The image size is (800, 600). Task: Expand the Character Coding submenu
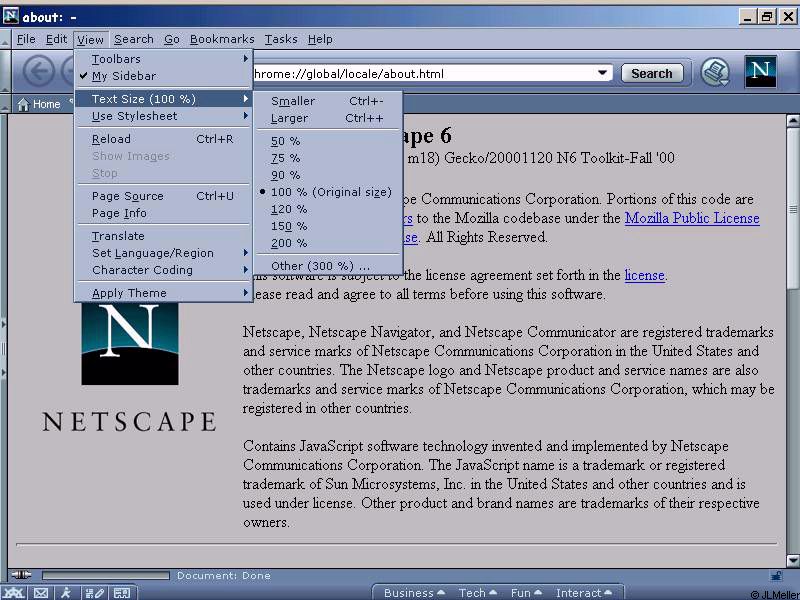click(x=164, y=270)
